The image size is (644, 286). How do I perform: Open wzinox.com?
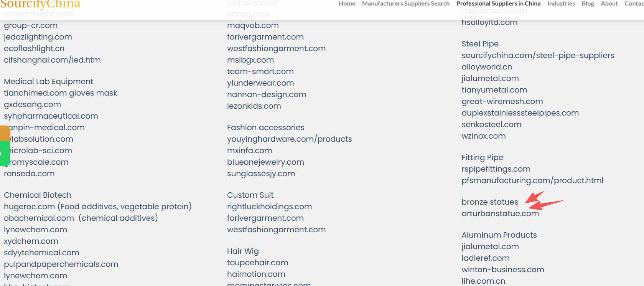point(484,136)
